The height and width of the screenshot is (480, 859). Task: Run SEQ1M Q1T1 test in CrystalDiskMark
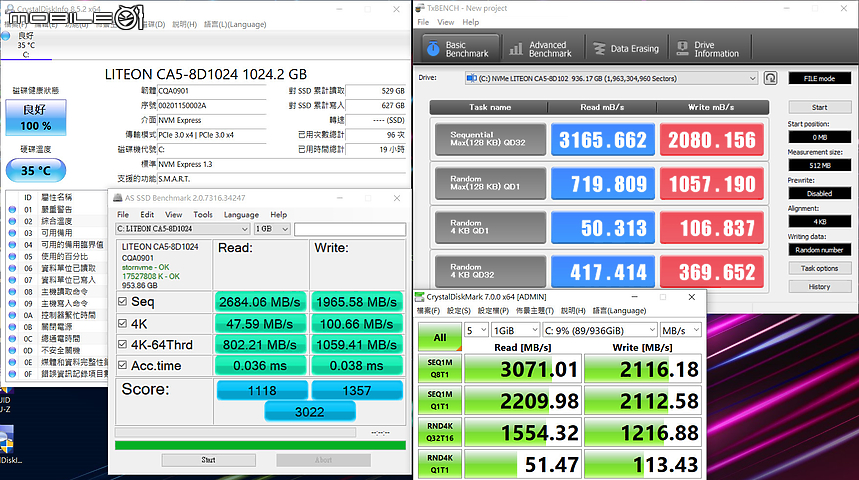440,400
